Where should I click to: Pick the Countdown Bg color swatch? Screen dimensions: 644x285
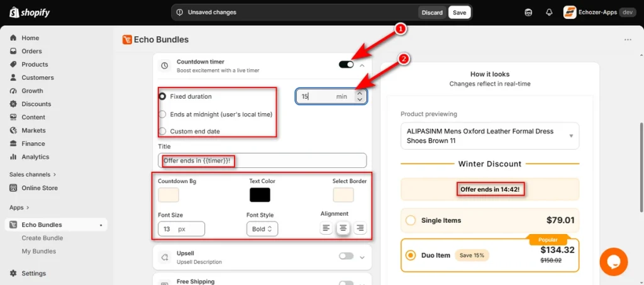click(x=169, y=194)
